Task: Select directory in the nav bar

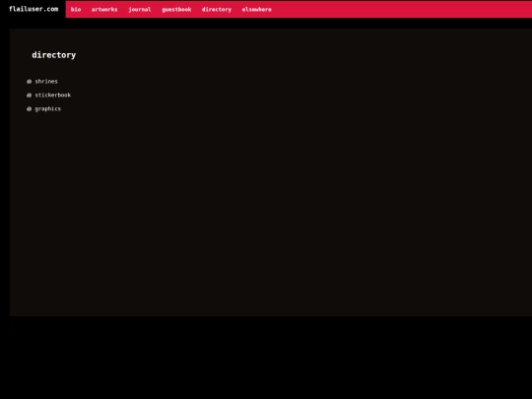Action: point(217,10)
